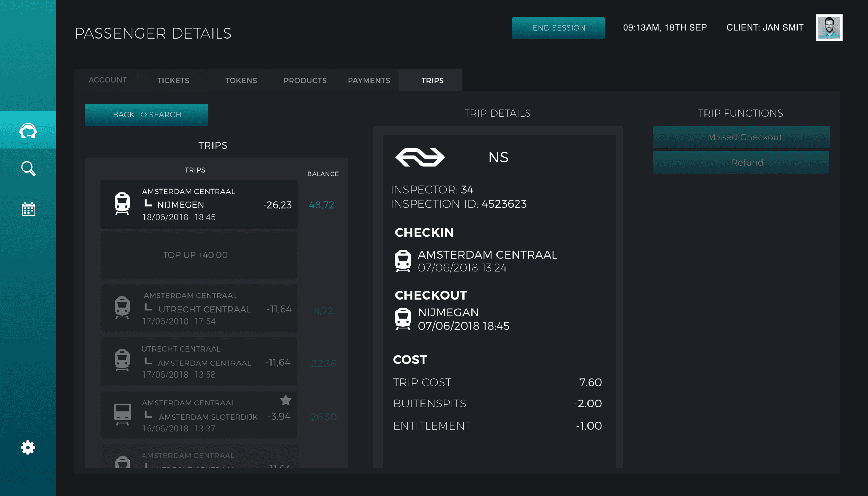868x496 pixels.
Task: Click Jan Smit's profile photo
Action: coord(829,27)
